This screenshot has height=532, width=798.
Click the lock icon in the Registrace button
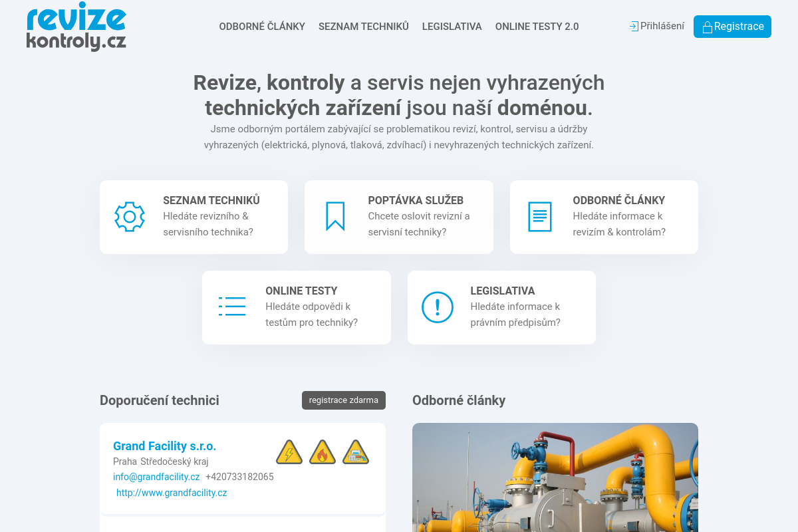point(708,27)
